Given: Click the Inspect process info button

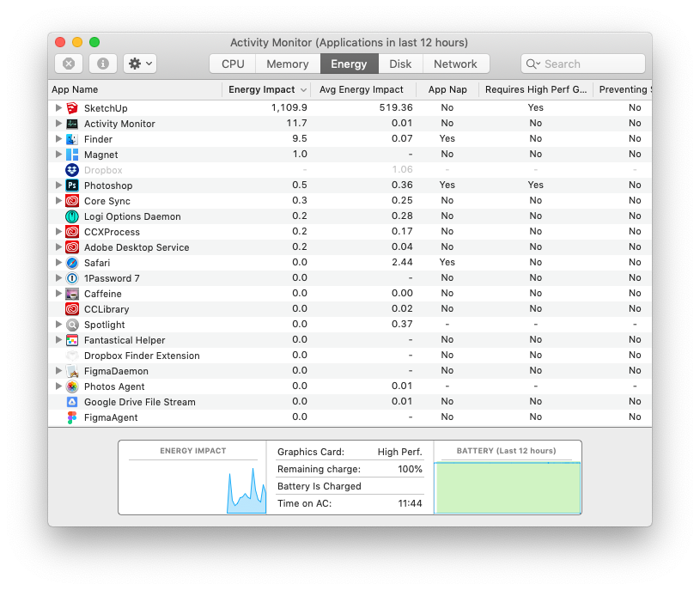Looking at the screenshot, I should click(103, 64).
